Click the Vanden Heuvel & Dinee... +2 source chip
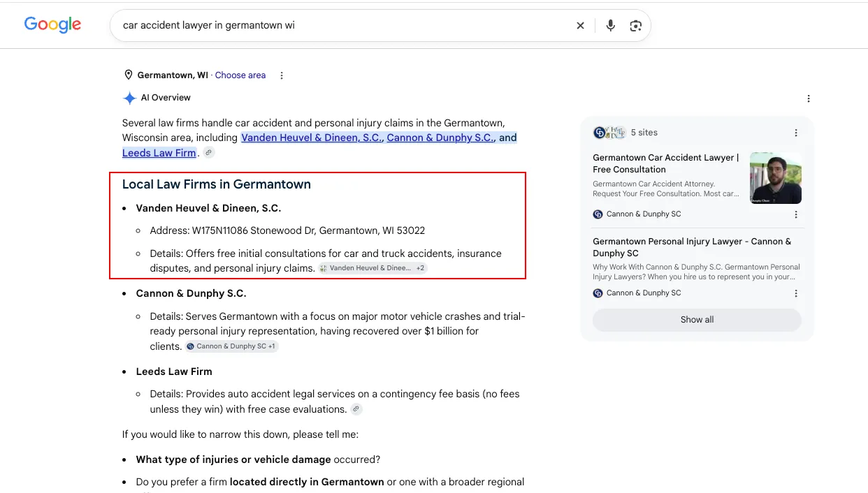 click(373, 268)
